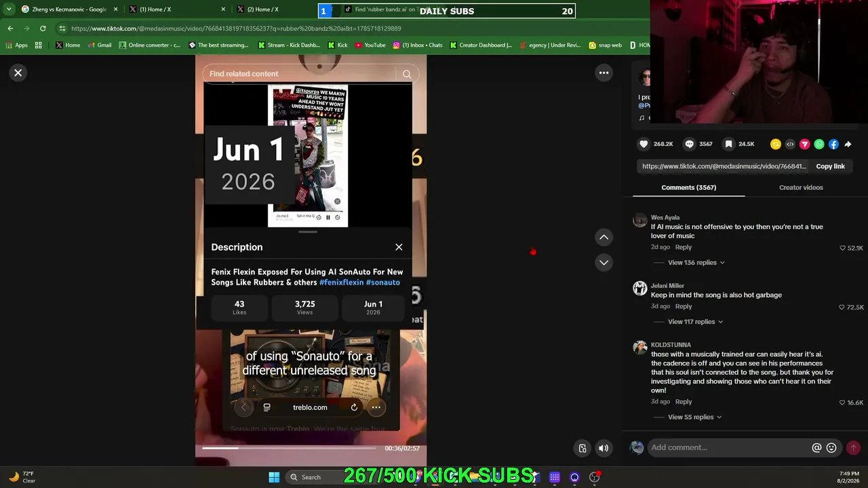
Task: Go to the previous video arrow
Action: point(604,237)
